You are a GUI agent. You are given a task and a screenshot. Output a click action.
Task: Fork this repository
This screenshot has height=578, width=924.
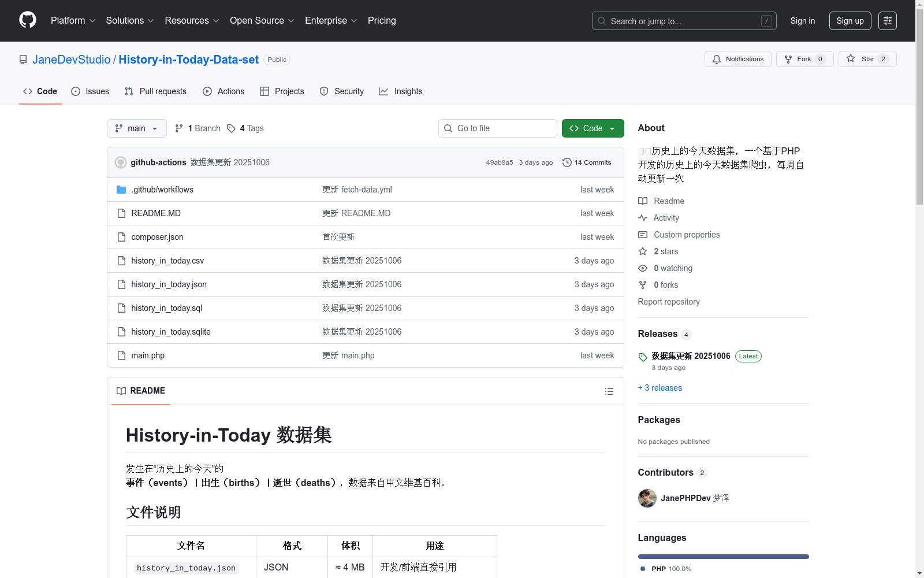pos(804,59)
